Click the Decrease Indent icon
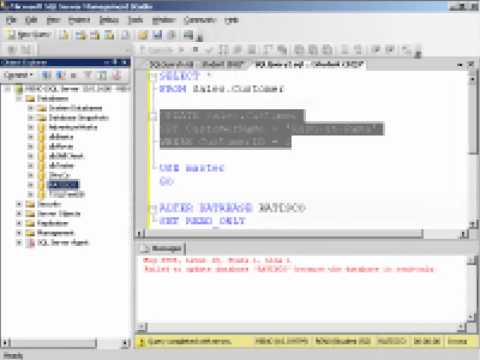Screen dimensions: 480x360 [x=376, y=50]
